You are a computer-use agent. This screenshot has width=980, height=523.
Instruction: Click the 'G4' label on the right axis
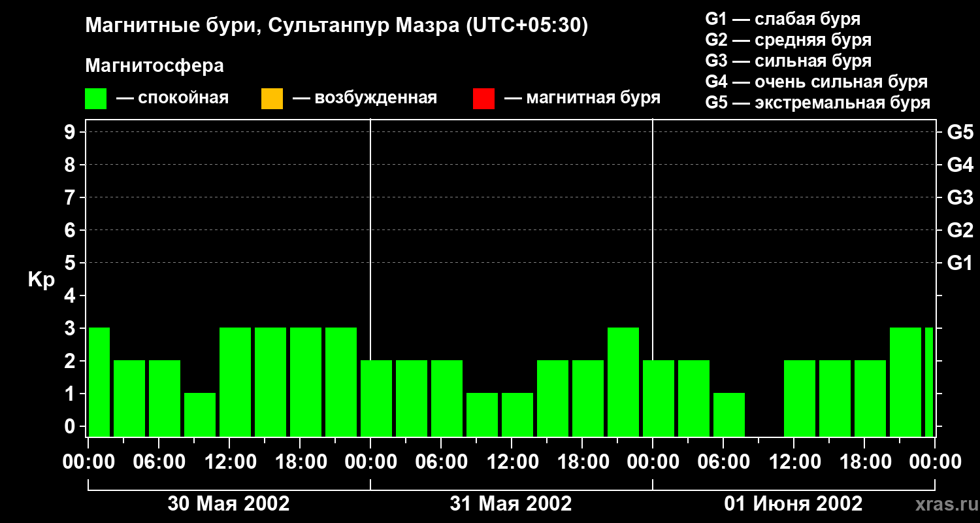[x=960, y=165]
